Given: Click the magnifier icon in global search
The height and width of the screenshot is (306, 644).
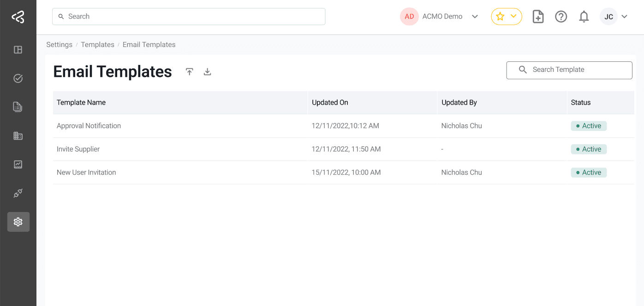Looking at the screenshot, I should pos(61,17).
